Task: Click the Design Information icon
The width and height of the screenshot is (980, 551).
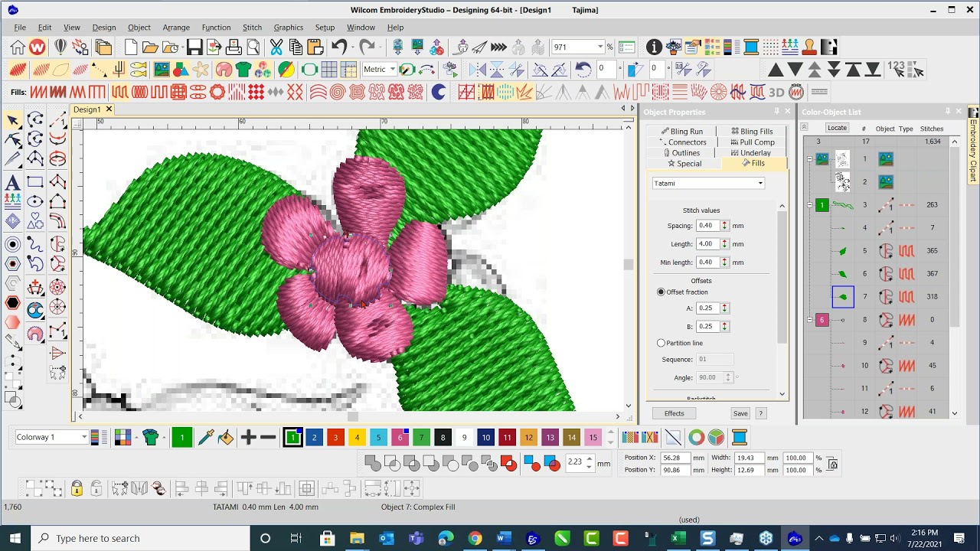Action: [654, 47]
